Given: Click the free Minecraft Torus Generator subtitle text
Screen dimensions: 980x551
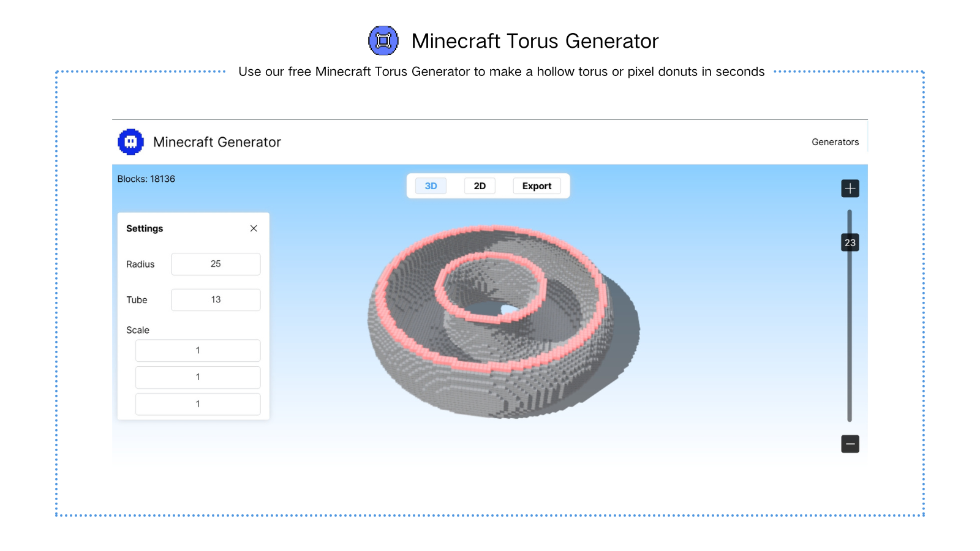Looking at the screenshot, I should 502,72.
